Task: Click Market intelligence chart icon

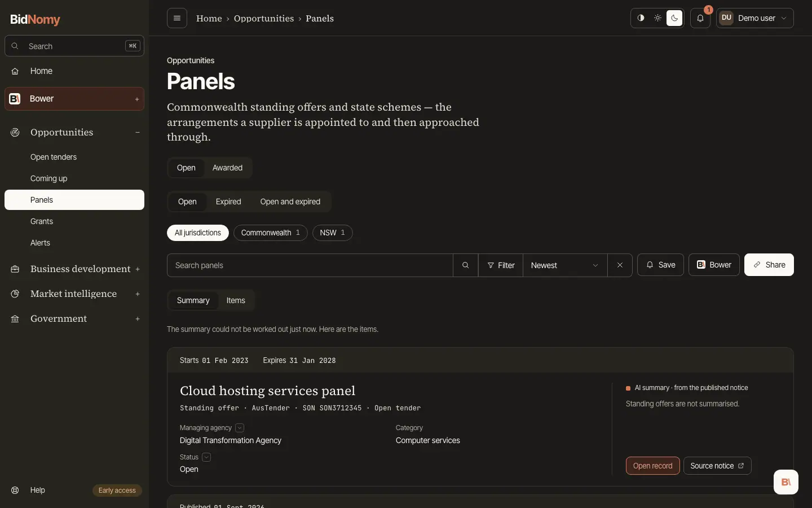Action: [x=15, y=294]
